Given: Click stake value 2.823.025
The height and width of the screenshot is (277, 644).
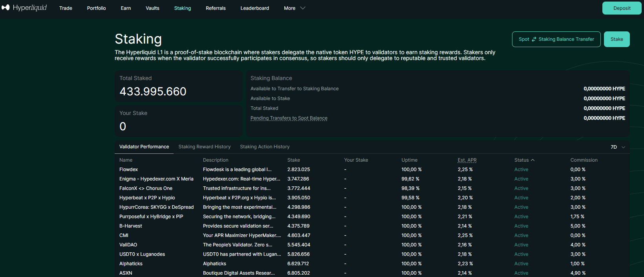Looking at the screenshot, I should [x=298, y=169].
